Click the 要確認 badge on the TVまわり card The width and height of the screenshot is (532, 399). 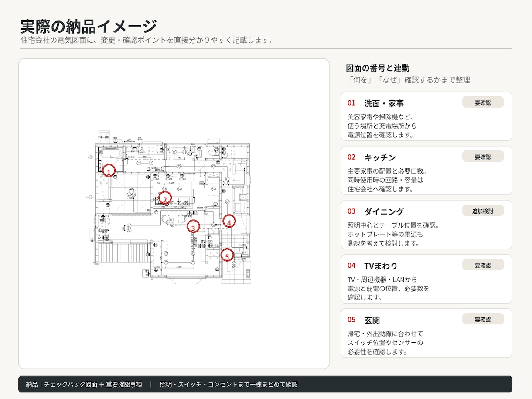(x=483, y=265)
